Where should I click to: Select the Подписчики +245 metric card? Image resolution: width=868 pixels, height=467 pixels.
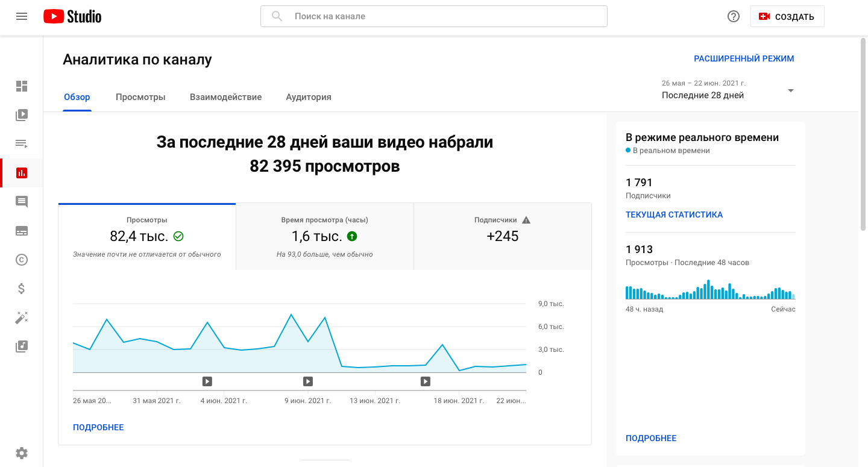(503, 237)
